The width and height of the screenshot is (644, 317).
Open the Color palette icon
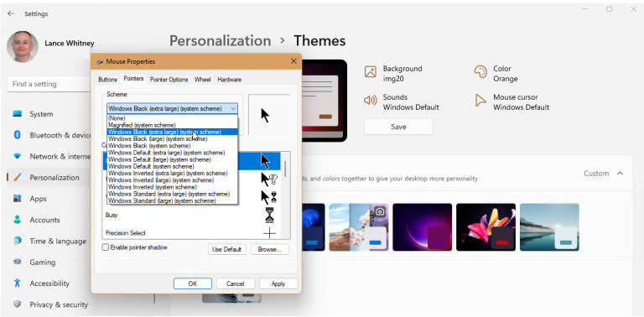(x=480, y=72)
